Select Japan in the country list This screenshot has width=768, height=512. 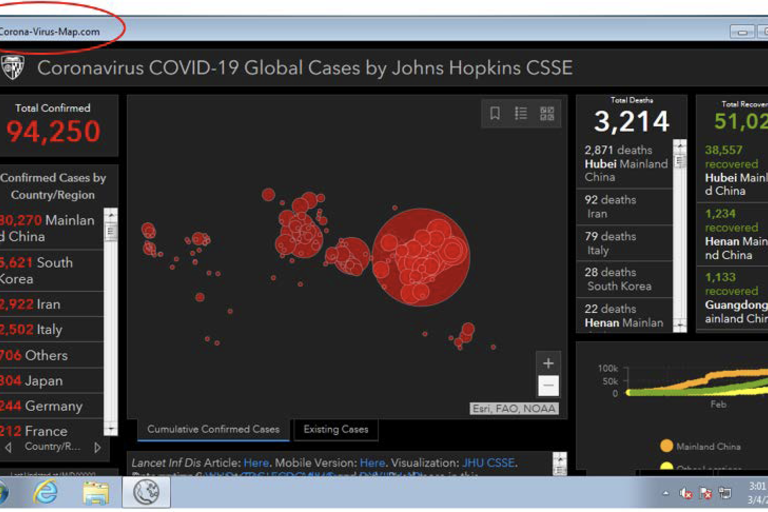(51, 380)
